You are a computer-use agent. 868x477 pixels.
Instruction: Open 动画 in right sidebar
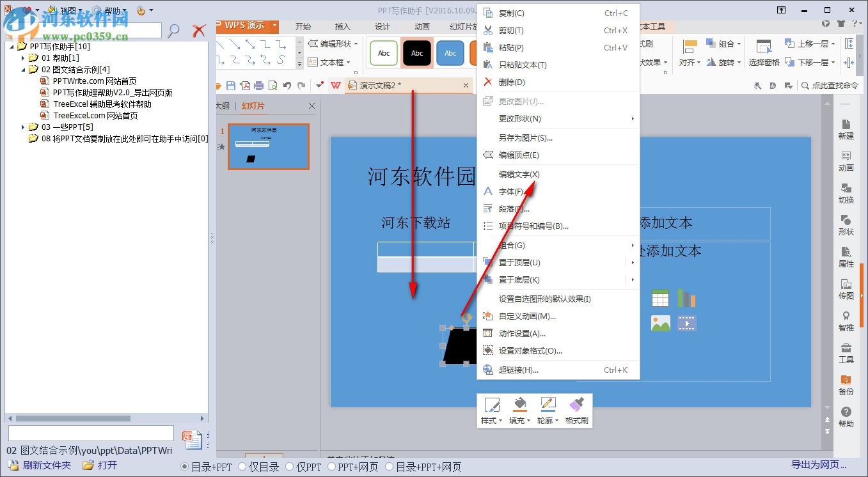[846, 160]
